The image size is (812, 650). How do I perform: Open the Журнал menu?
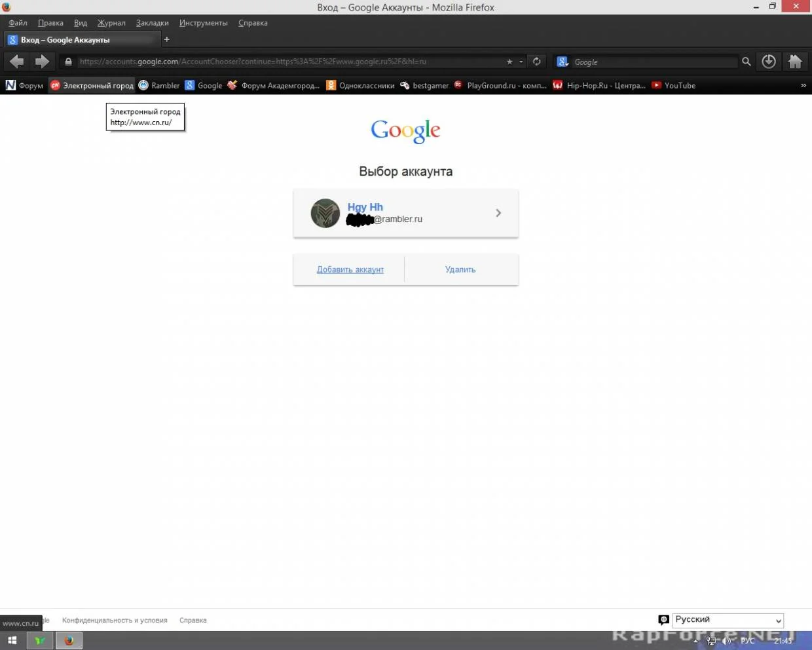pyautogui.click(x=111, y=23)
